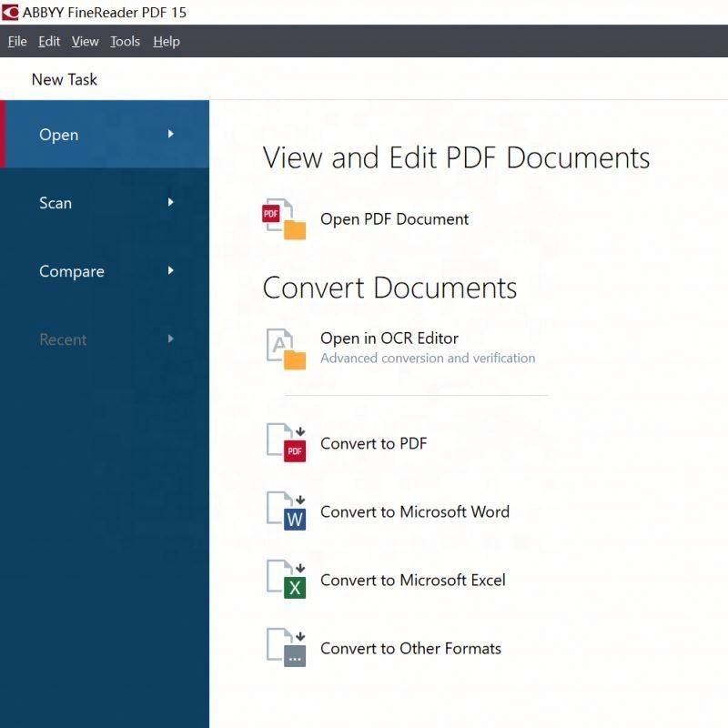Viewport: 728px width, 728px height.
Task: Open the Help menu
Action: coord(167,41)
